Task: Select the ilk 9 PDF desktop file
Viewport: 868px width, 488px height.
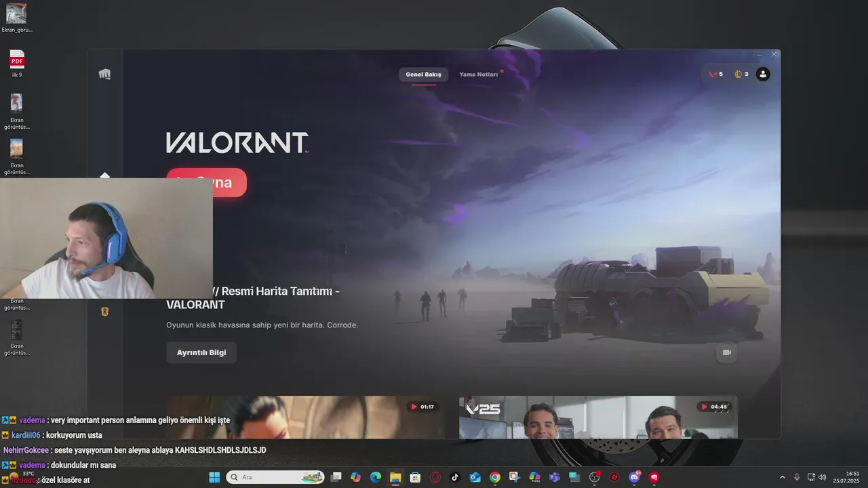Action: [16, 63]
